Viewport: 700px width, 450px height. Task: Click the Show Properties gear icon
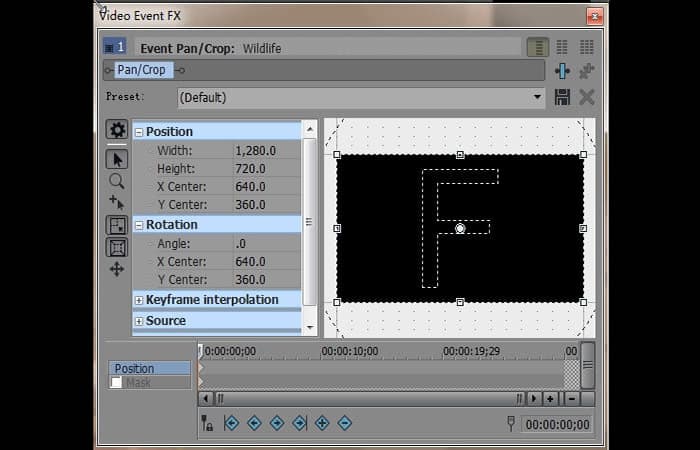pos(117,130)
